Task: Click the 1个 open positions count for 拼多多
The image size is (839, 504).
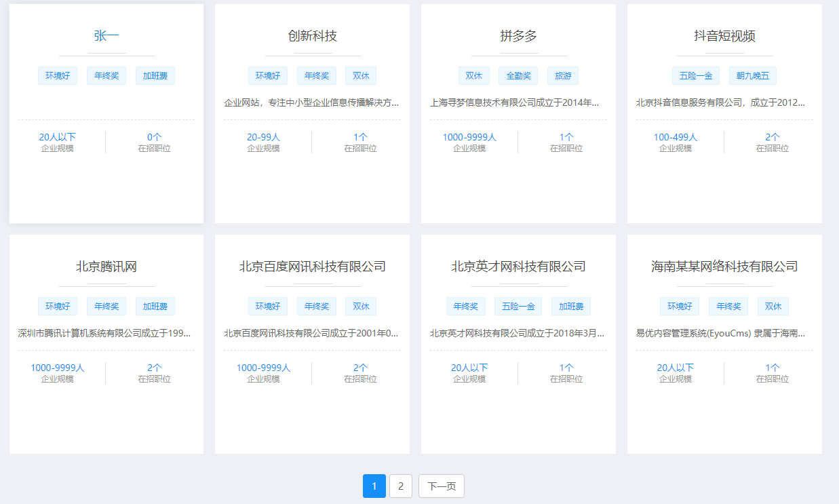Action: point(567,137)
